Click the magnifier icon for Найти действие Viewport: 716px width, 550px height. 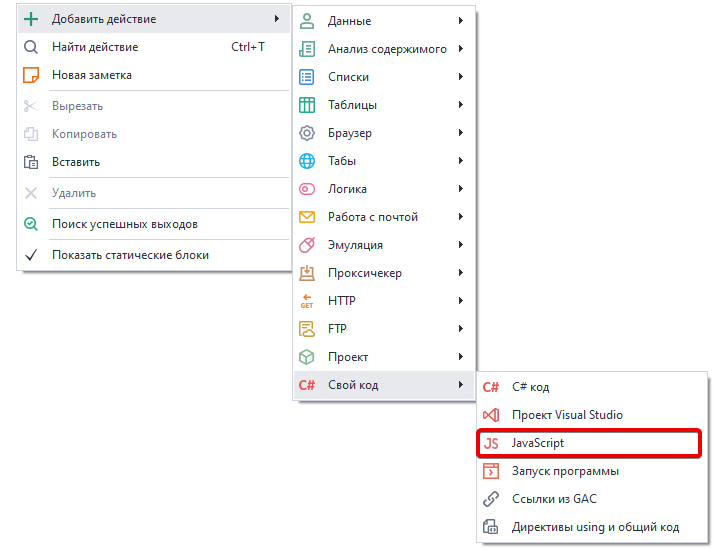point(31,47)
